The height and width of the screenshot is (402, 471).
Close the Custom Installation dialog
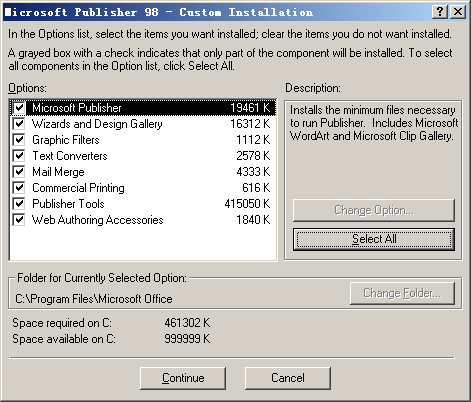pos(458,12)
